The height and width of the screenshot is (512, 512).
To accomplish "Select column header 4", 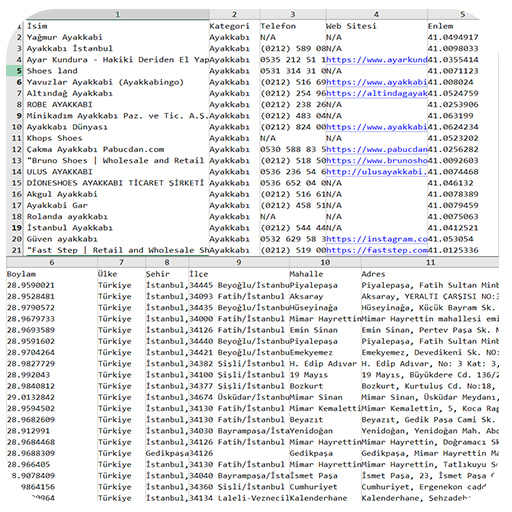I will [376, 14].
